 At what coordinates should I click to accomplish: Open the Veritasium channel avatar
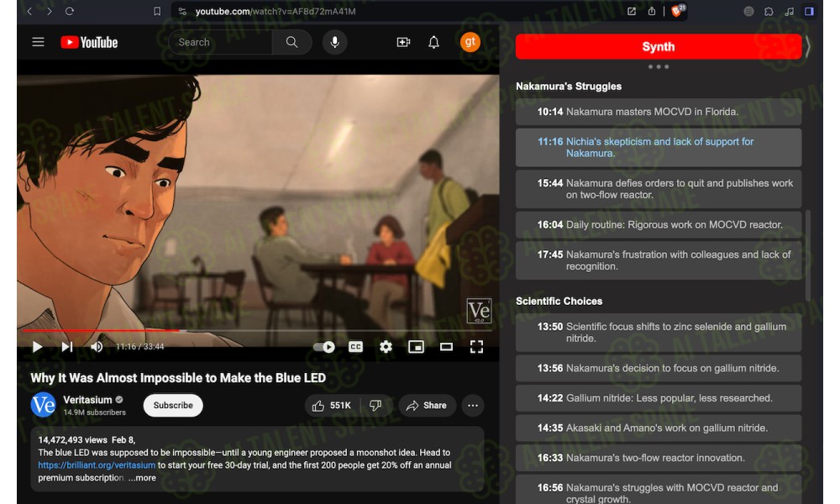click(44, 405)
